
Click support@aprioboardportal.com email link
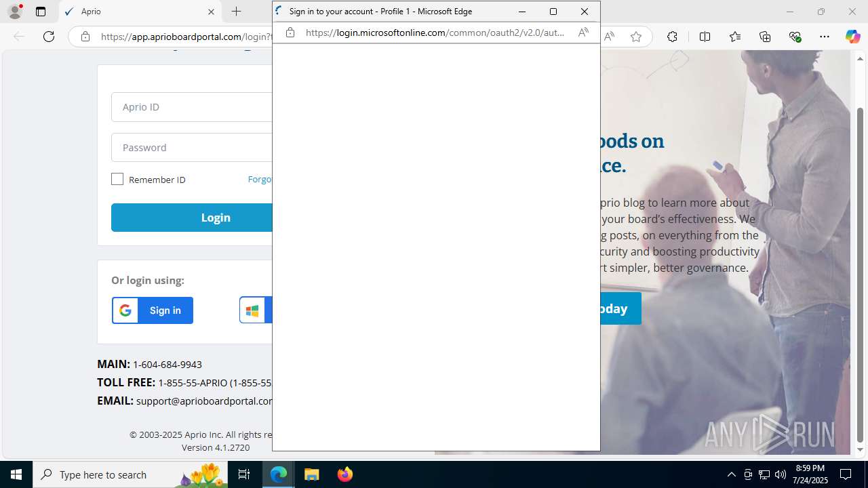(204, 401)
